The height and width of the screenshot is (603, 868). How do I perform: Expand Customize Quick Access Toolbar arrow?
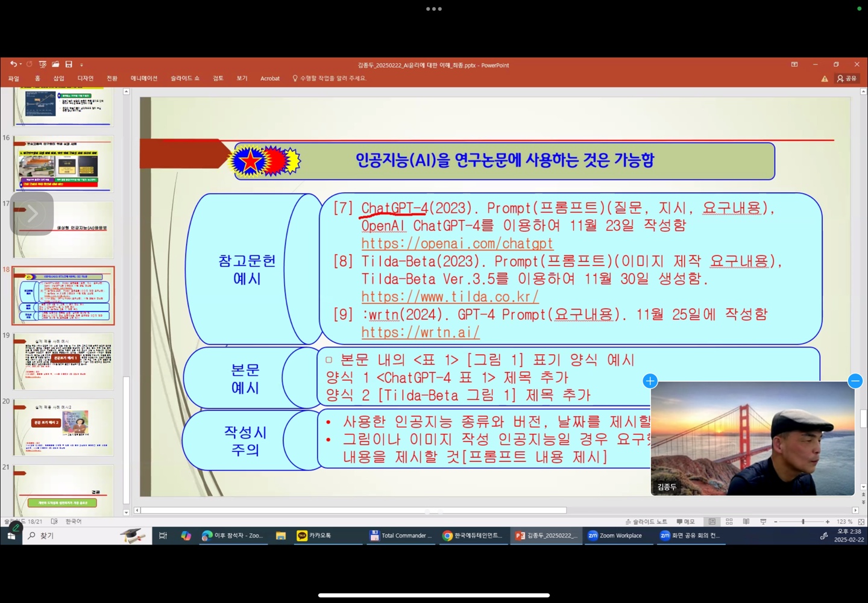pyautogui.click(x=81, y=65)
